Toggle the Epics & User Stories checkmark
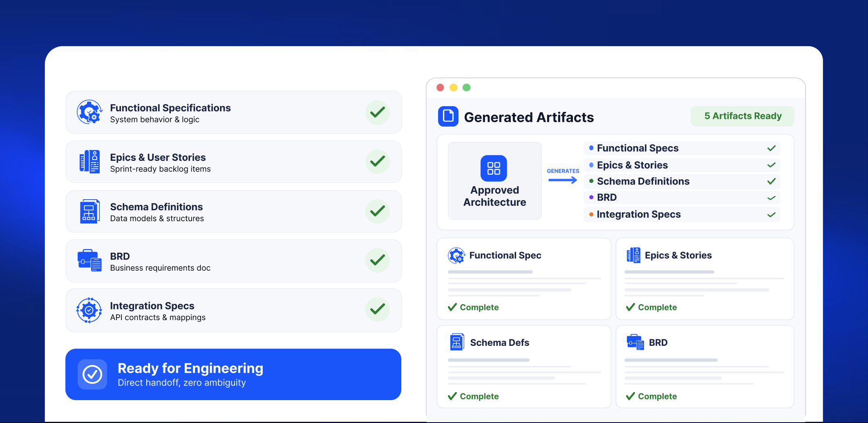Viewport: 868px width, 423px height. [377, 162]
